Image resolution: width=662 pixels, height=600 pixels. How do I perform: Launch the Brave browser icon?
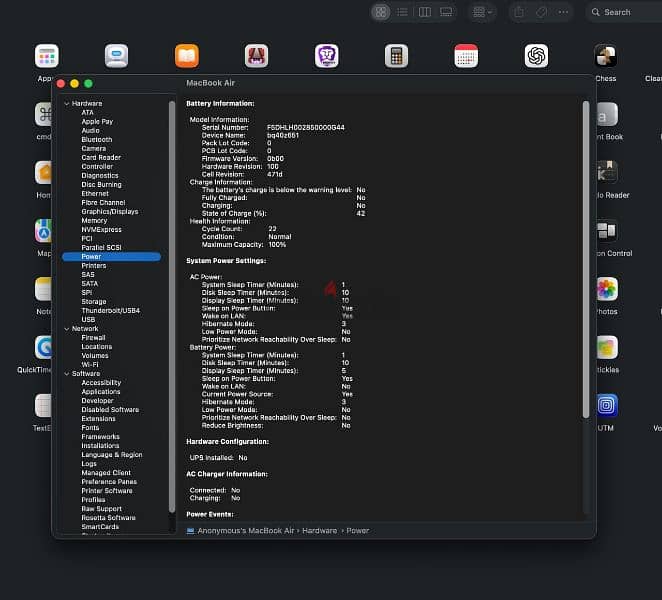tap(326, 56)
